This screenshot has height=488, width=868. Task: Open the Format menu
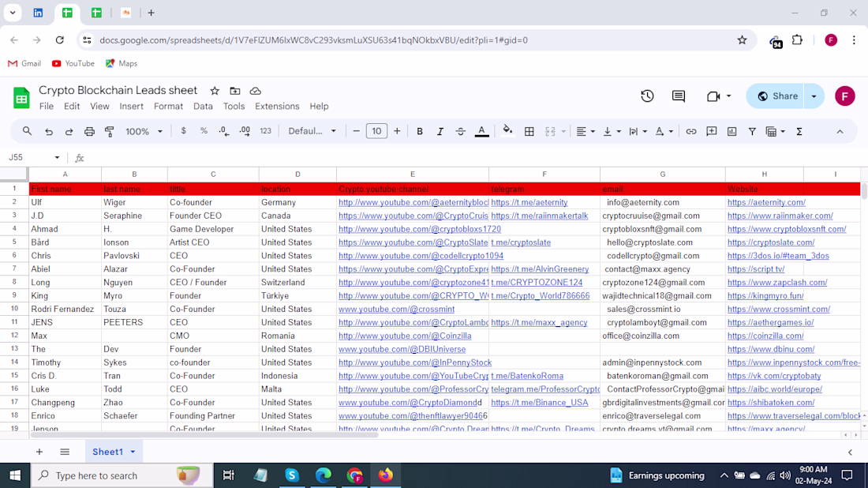[x=168, y=107]
